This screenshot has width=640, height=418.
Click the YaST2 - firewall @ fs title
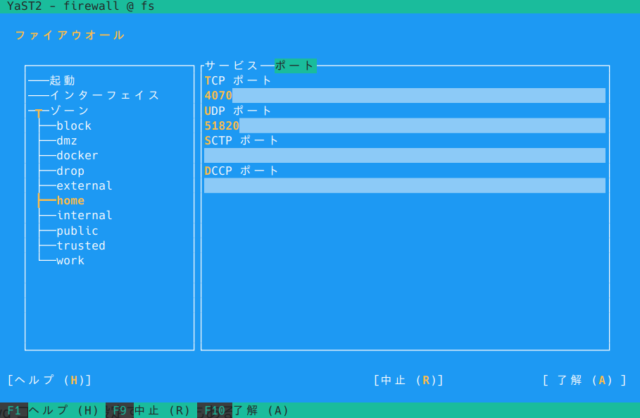pyautogui.click(x=81, y=6)
